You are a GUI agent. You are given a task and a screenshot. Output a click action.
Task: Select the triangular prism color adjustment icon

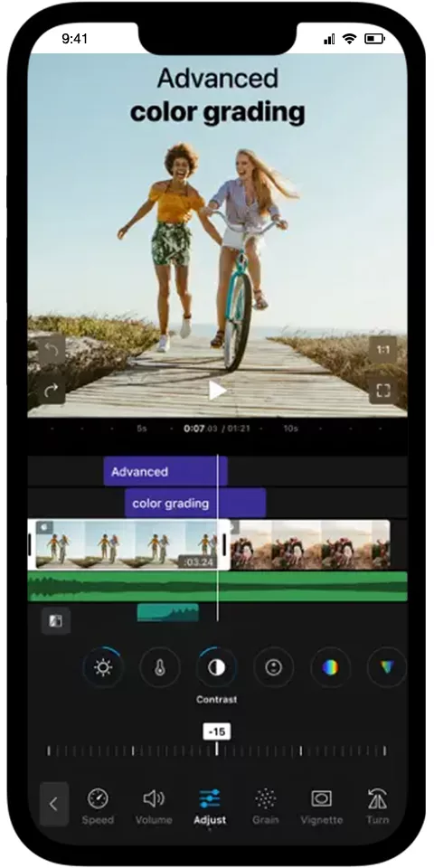(x=386, y=667)
